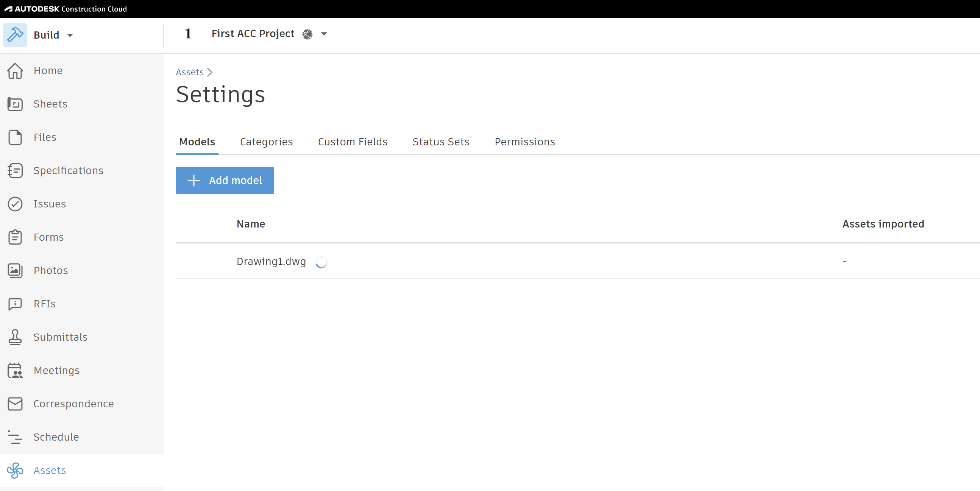
Task: Click the Home house icon in sidebar
Action: click(x=15, y=71)
